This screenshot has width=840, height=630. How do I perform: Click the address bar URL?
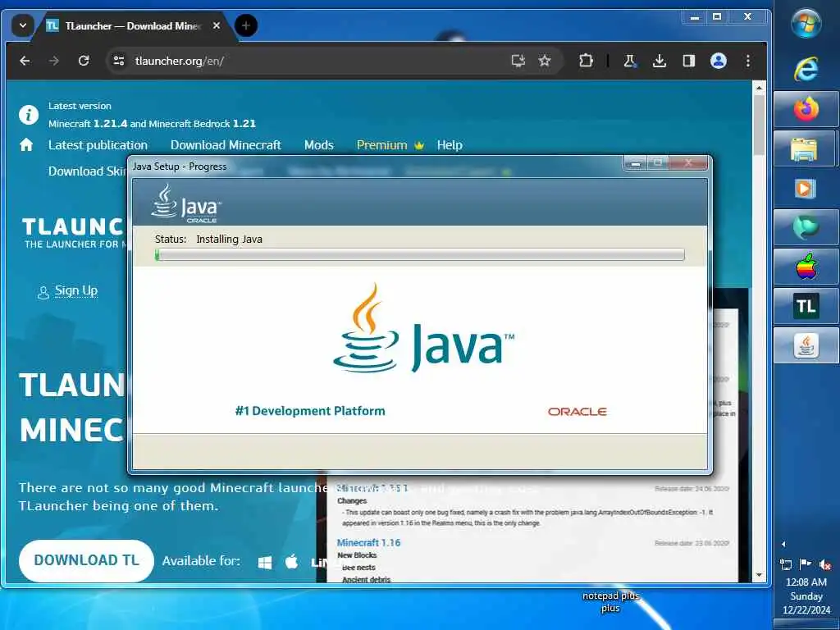[180, 61]
